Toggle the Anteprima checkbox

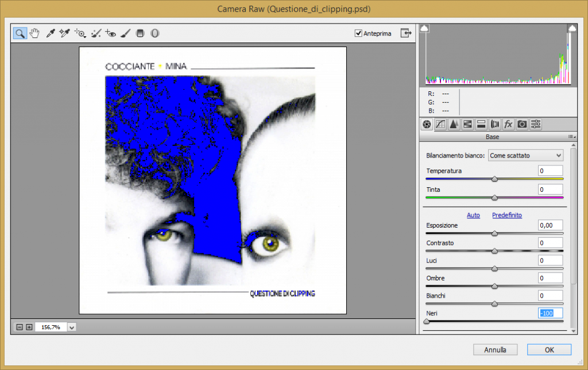358,33
